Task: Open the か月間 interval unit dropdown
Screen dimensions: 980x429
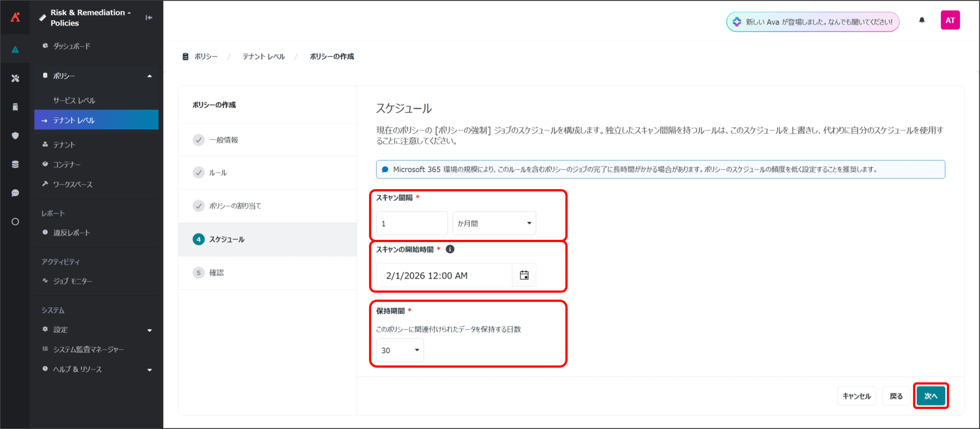Action: click(x=494, y=223)
